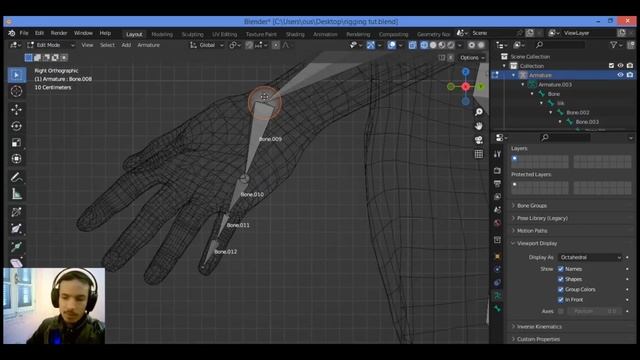Open the viewport Select menu

(107, 45)
